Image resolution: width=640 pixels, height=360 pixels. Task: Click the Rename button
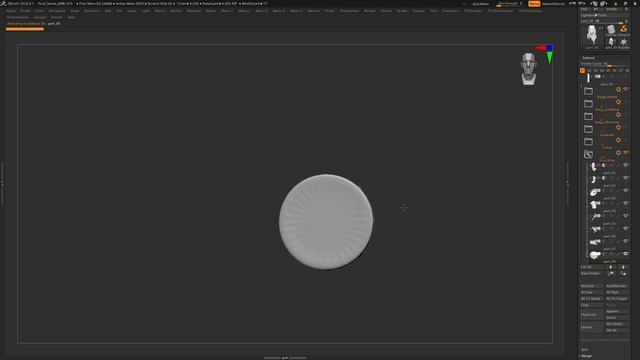pyautogui.click(x=592, y=286)
